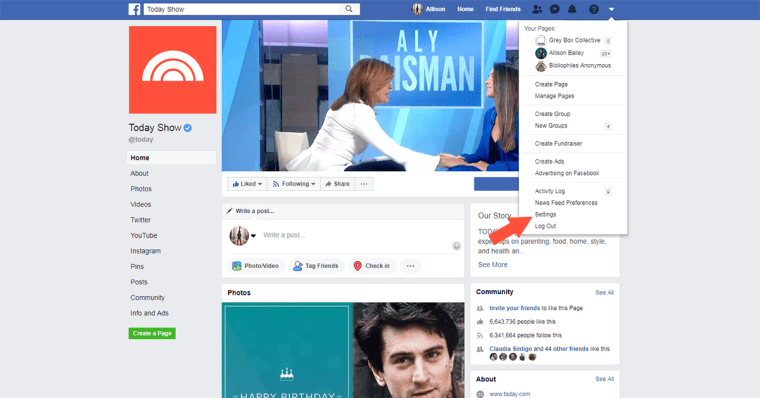This screenshot has width=760, height=398.
Task: Click the search magnifier icon
Action: click(348, 9)
